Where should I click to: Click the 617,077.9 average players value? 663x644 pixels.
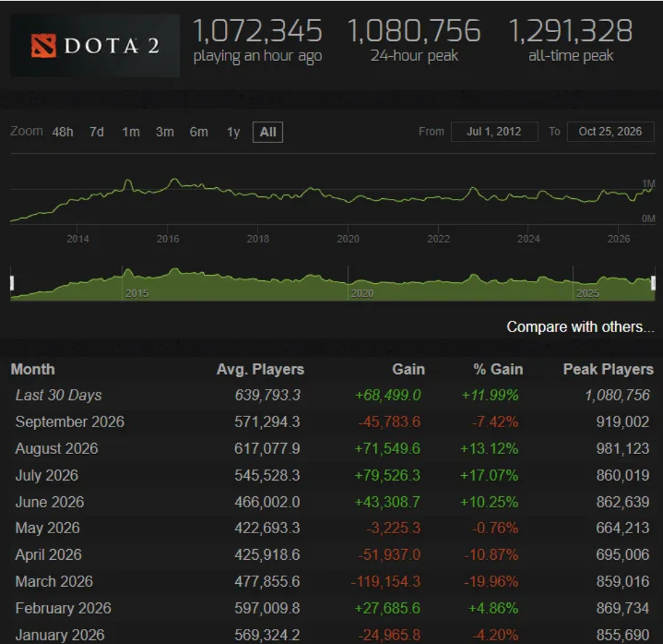267,448
